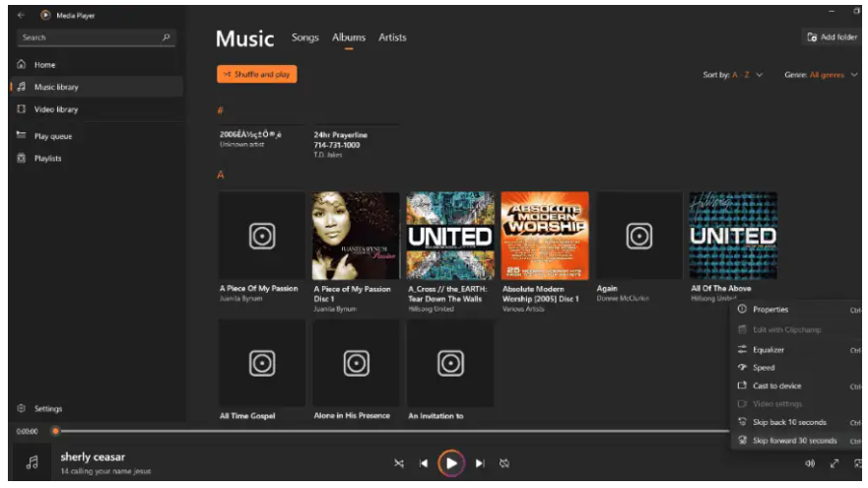Click the search magnifier icon

pos(166,37)
